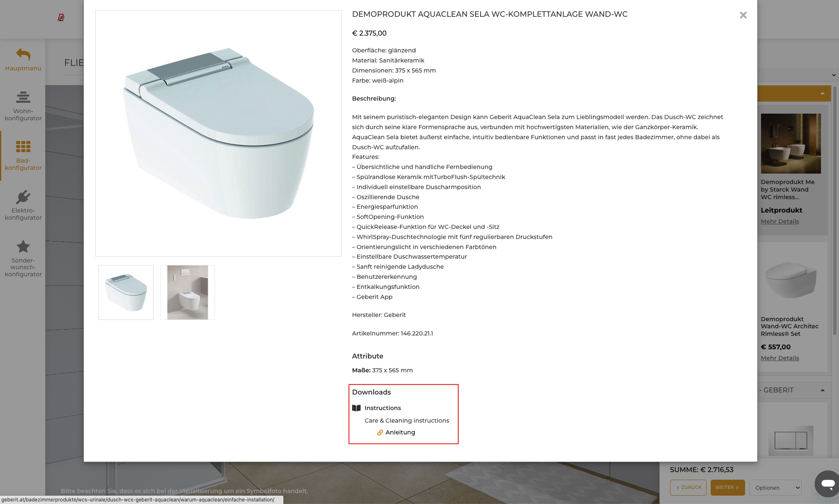Click the Anleitung link chain icon
The height and width of the screenshot is (504, 839).
point(380,432)
